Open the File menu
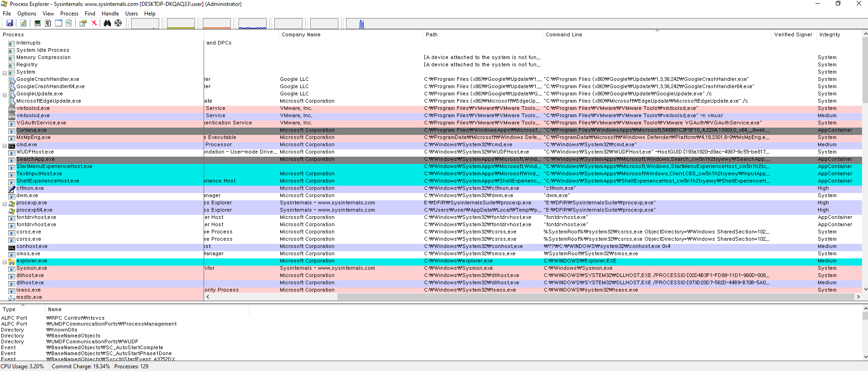The image size is (868, 371). tap(7, 14)
